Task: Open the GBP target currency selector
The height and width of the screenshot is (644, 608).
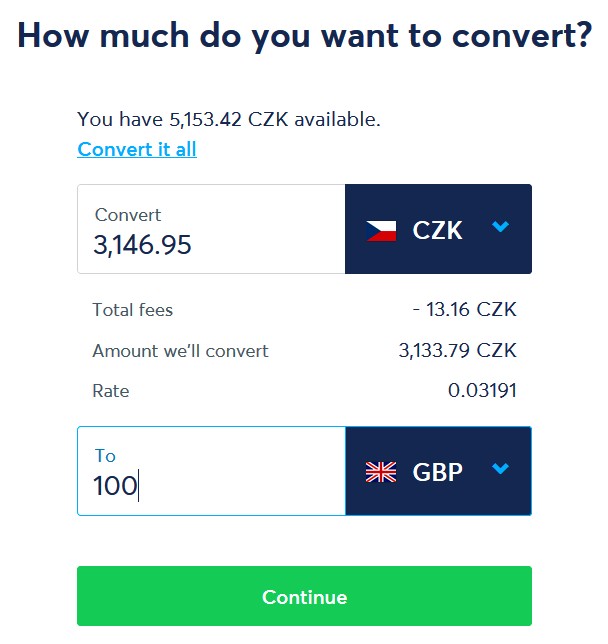Action: pos(438,471)
